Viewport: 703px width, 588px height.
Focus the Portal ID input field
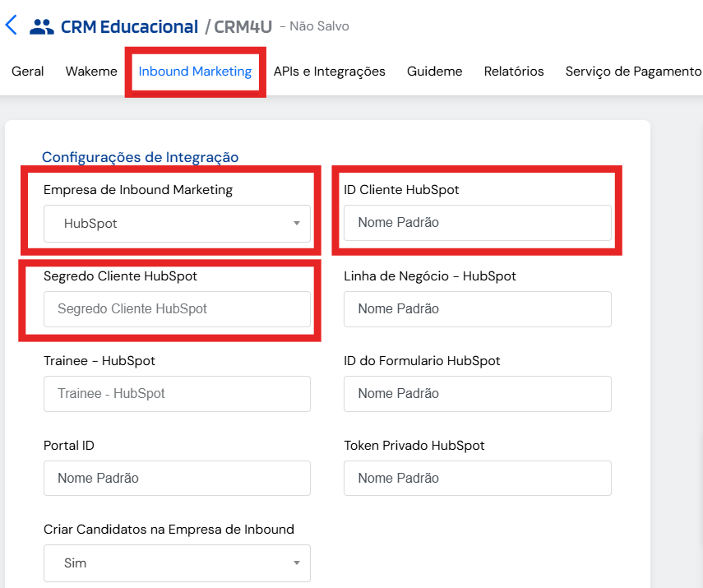[177, 478]
